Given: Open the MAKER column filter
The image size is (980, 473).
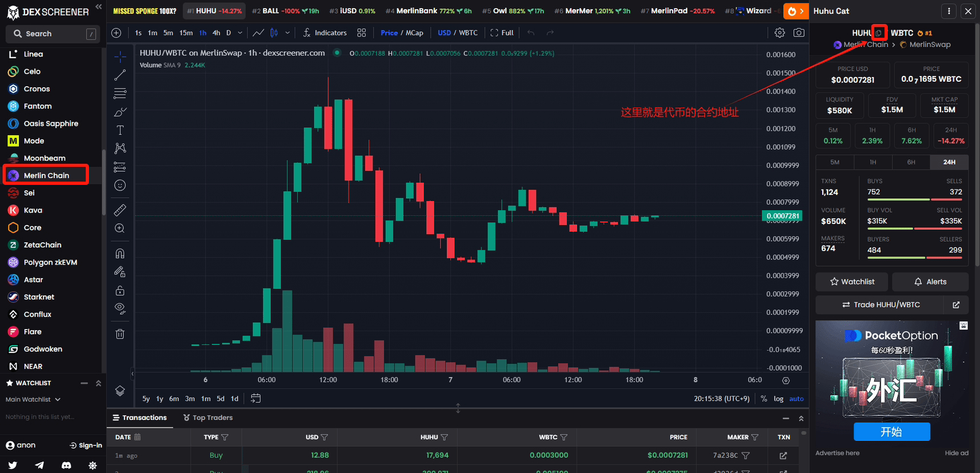Looking at the screenshot, I should tap(755, 437).
